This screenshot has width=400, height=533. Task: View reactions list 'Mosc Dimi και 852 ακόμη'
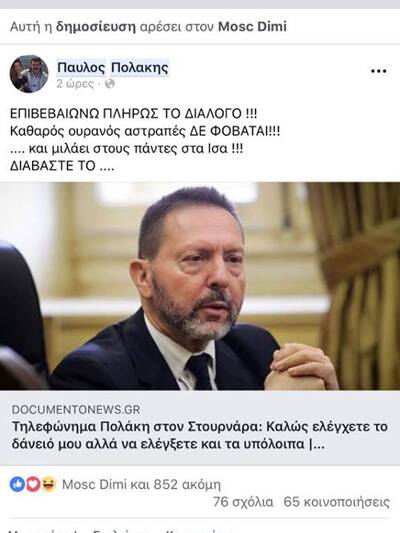pos(141,484)
